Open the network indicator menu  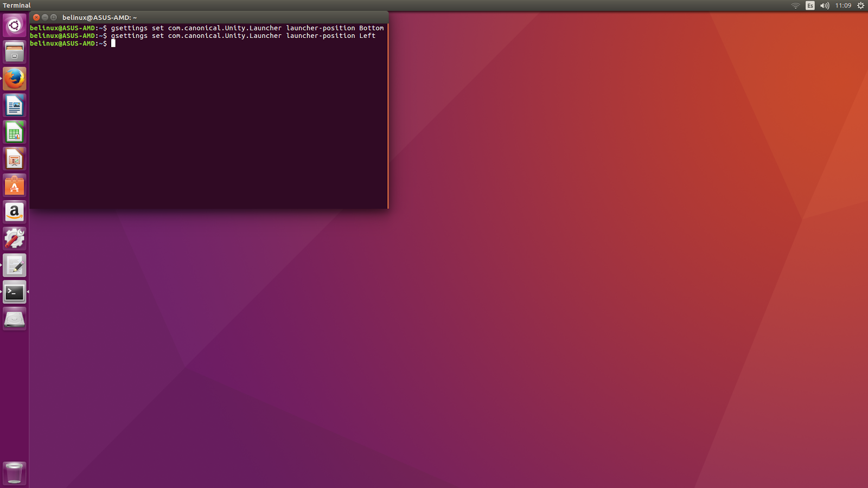point(795,5)
